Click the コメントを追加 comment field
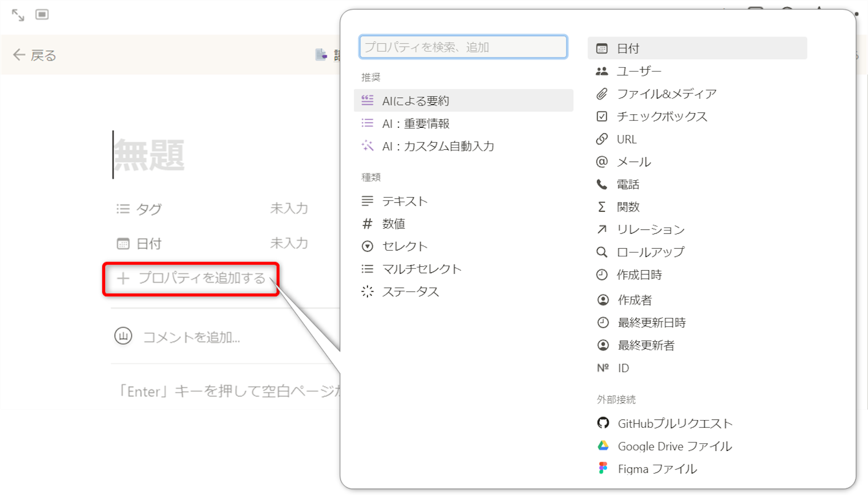 pyautogui.click(x=192, y=337)
